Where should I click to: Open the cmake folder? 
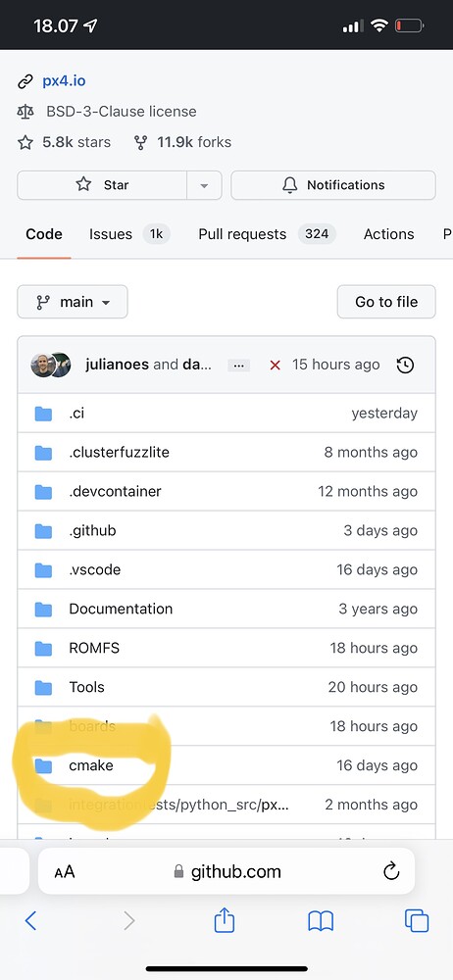point(91,765)
